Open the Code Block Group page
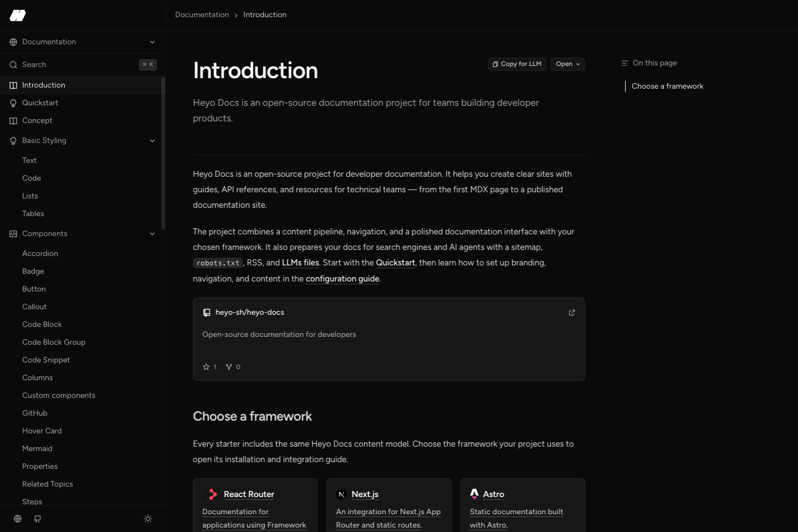798x532 pixels. point(54,342)
